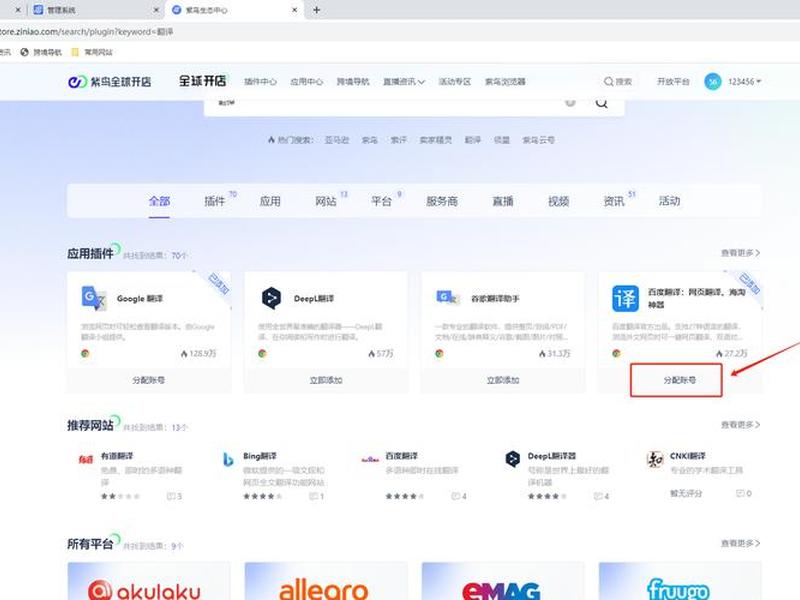Image resolution: width=800 pixels, height=600 pixels.
Task: Switch to the 平台 results tab
Action: pyautogui.click(x=381, y=201)
